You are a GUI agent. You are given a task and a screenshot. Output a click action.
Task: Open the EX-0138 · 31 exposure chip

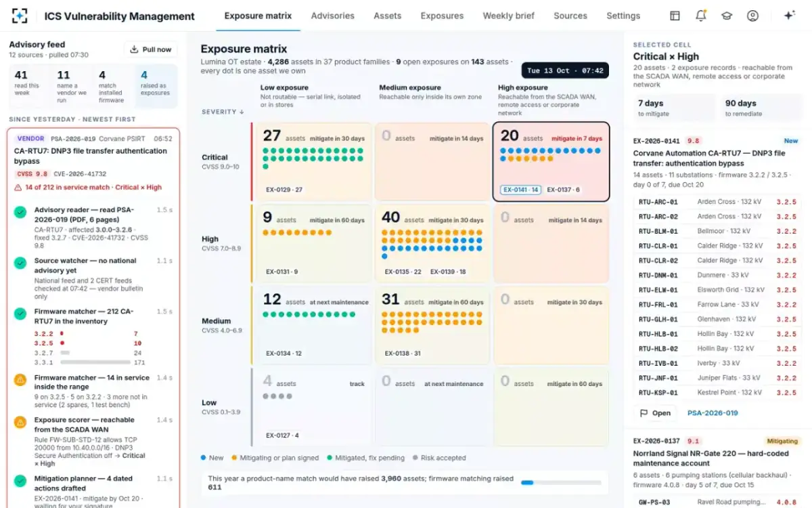[x=403, y=353]
